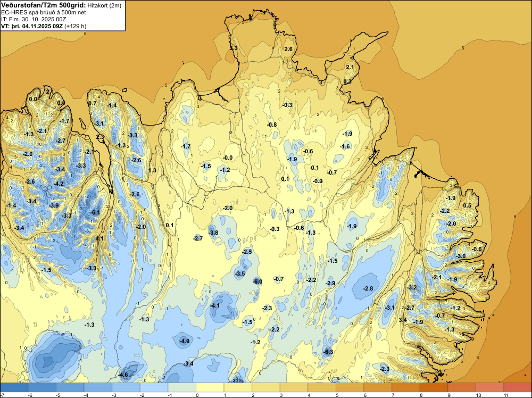
Task: Click the -3.0 temperature value
Action: click(461, 256)
